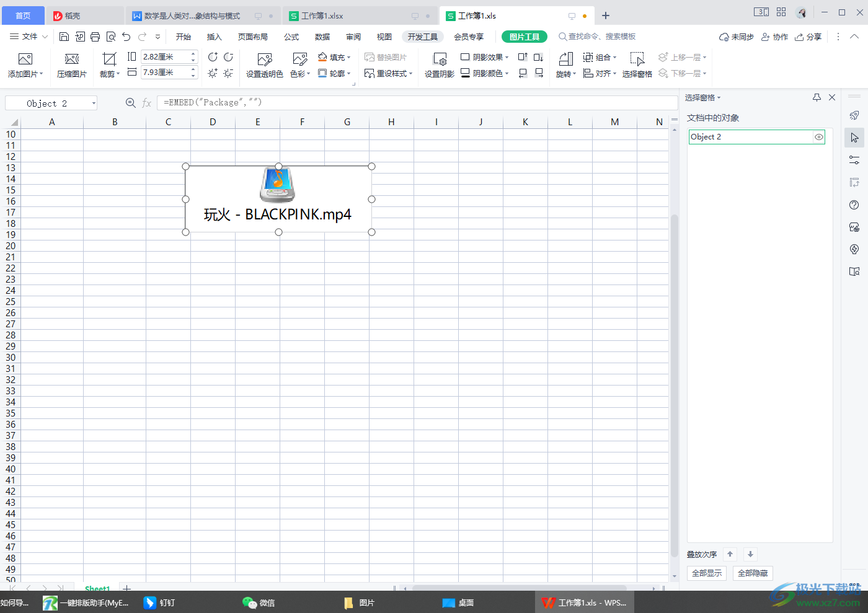Open the help question mark sidebar icon
Viewport: 868px width, 613px height.
point(854,205)
